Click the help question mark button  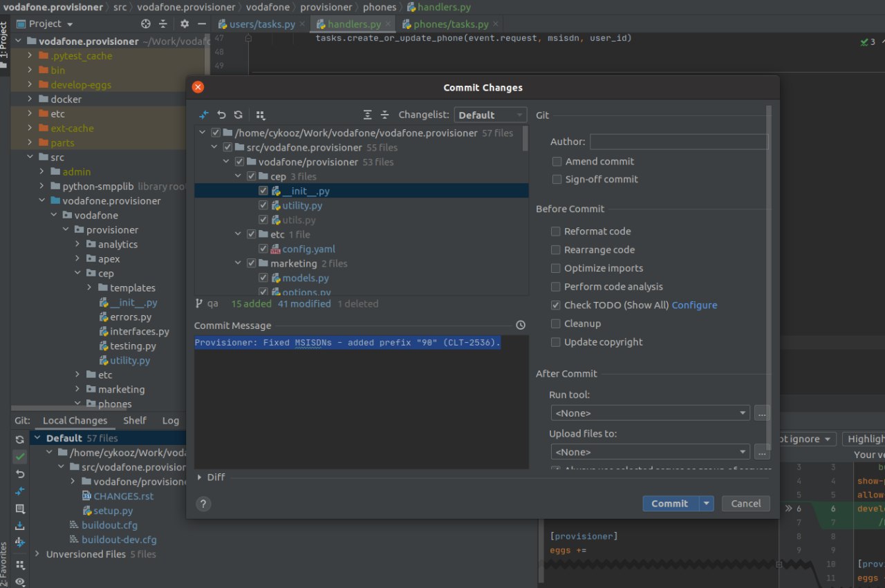click(203, 504)
